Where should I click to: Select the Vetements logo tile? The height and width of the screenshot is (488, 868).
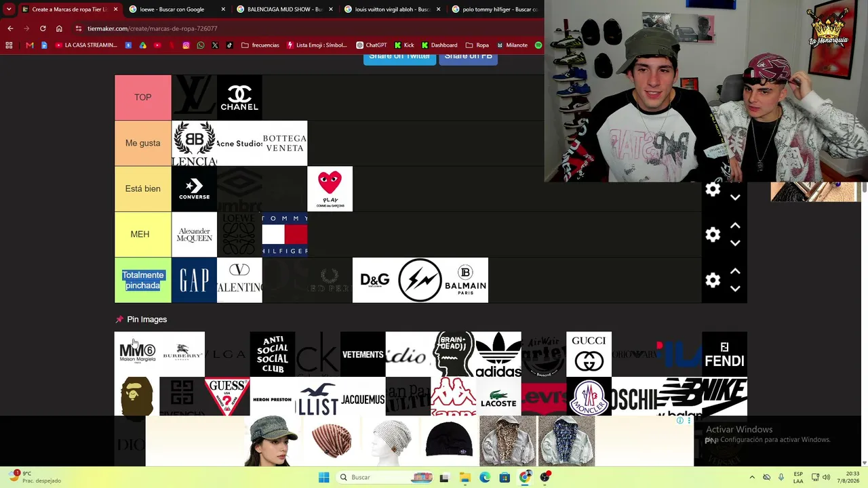363,354
